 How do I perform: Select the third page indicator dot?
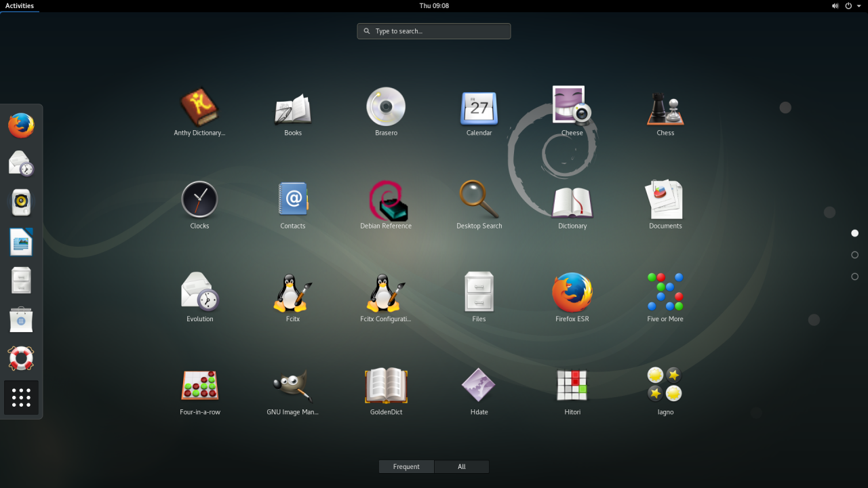click(x=854, y=277)
